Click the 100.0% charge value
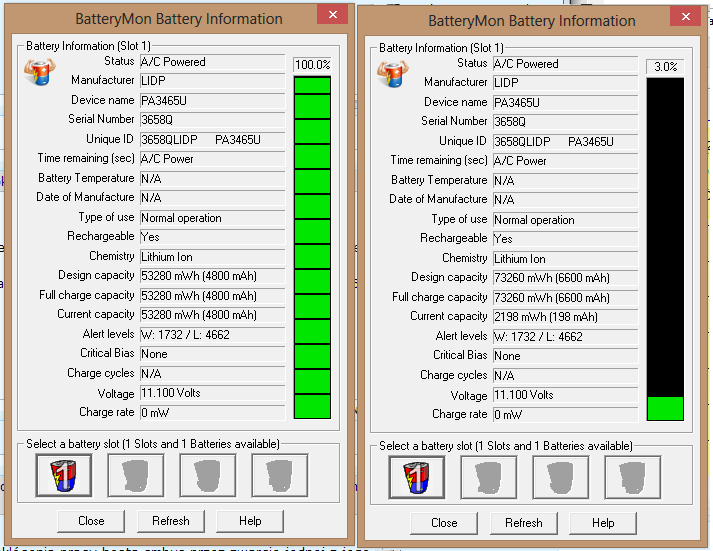Viewport: 713px width, 551px height. 312,65
